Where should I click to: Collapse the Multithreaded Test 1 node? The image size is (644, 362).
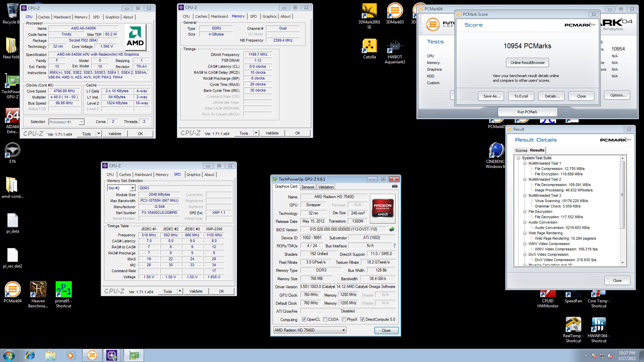coord(525,163)
